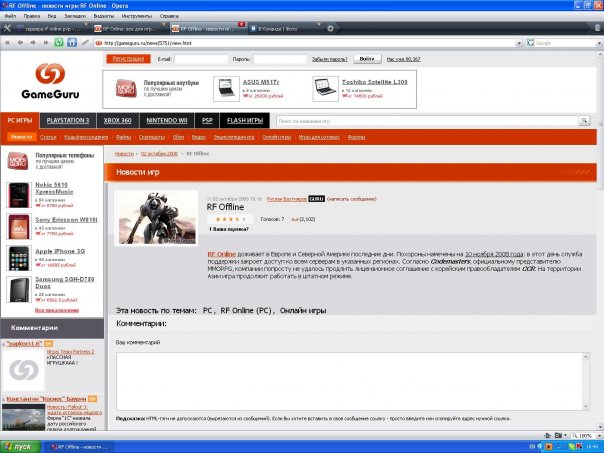
Task: Open the Файл menu
Action: tap(10, 16)
